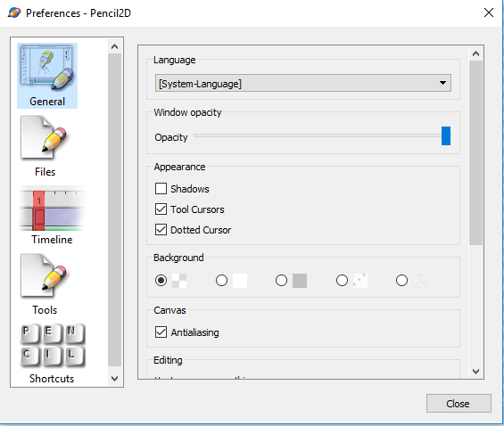The image size is (504, 426).
Task: Open the Tools preferences category
Action: tap(45, 284)
